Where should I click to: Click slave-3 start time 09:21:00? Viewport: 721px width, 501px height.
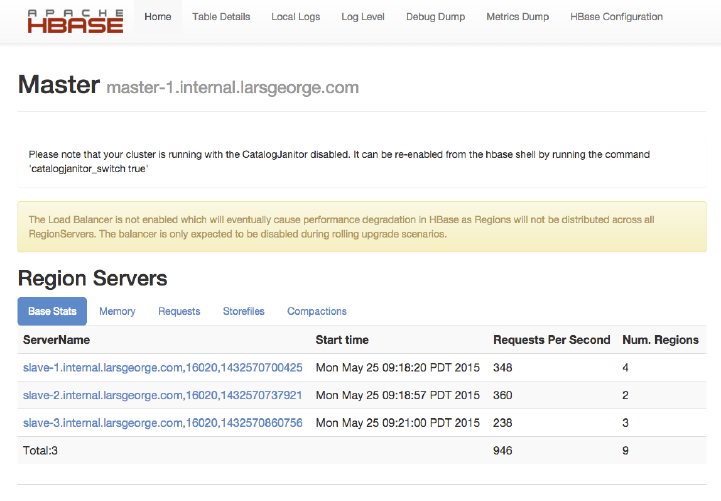click(x=398, y=423)
